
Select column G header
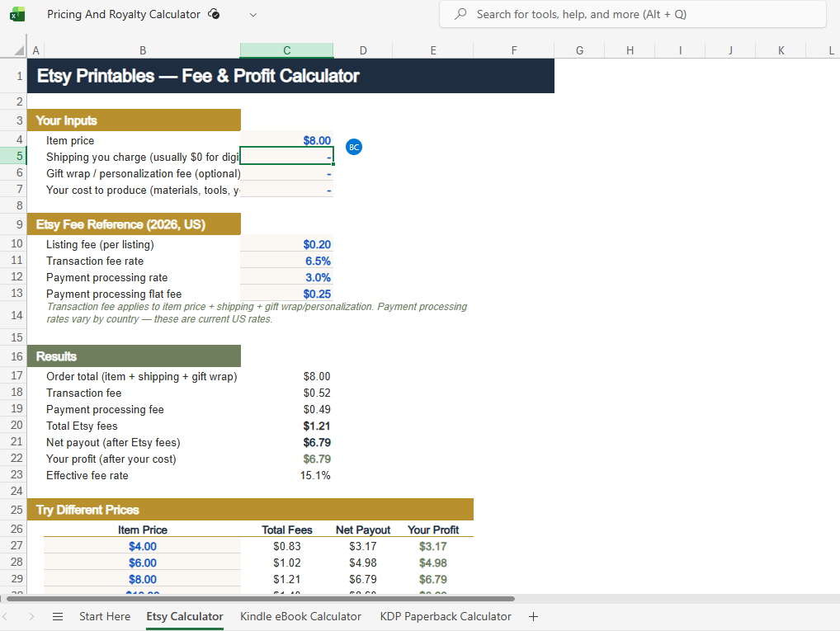(x=579, y=50)
